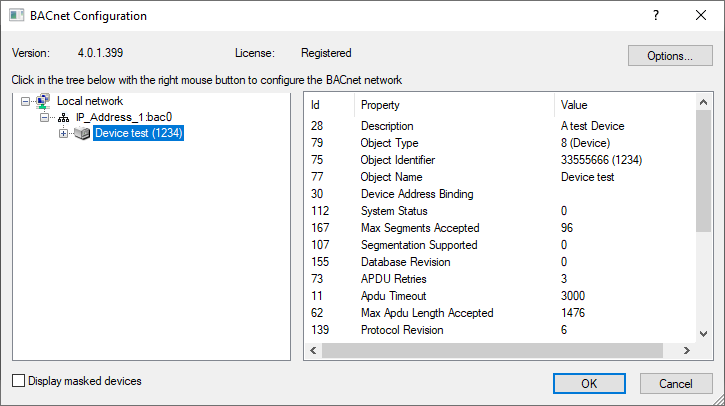Confirm with the OK button
The image size is (725, 406).
(x=589, y=383)
